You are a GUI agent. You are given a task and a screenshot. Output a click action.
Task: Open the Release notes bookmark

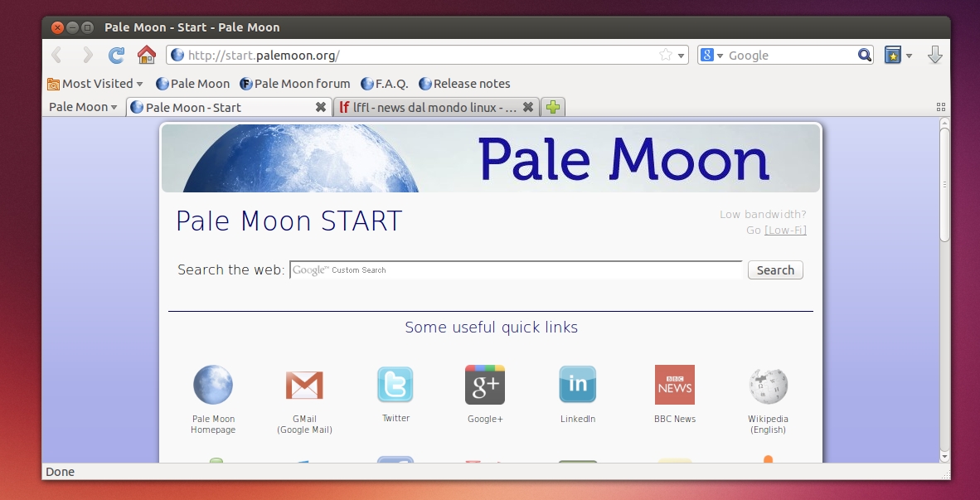(x=464, y=84)
